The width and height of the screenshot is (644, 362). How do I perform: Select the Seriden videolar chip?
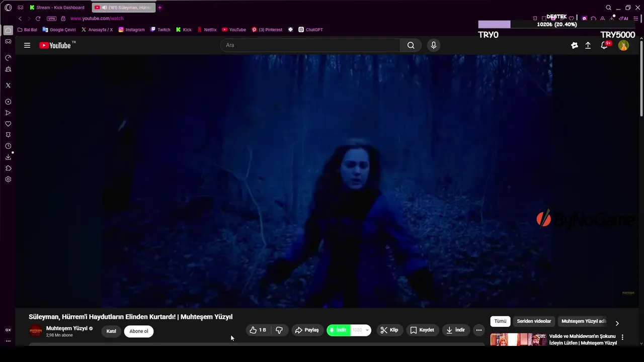pyautogui.click(x=534, y=321)
